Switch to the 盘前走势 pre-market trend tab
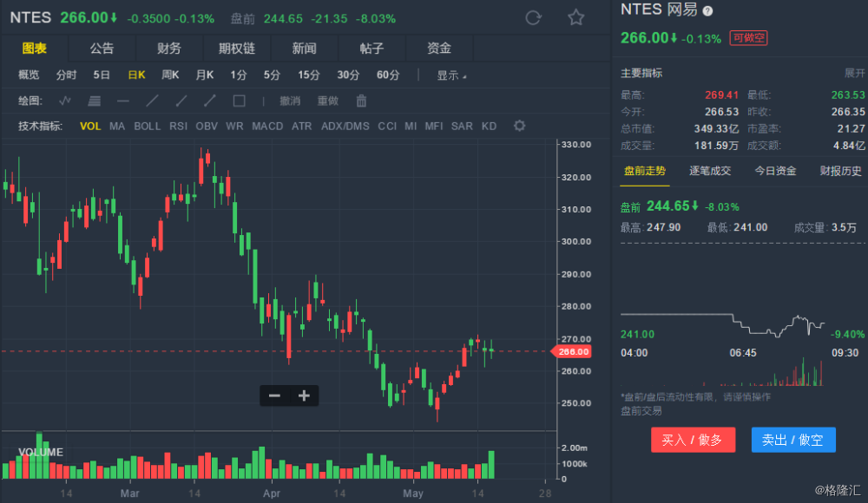868x503 pixels. click(645, 171)
